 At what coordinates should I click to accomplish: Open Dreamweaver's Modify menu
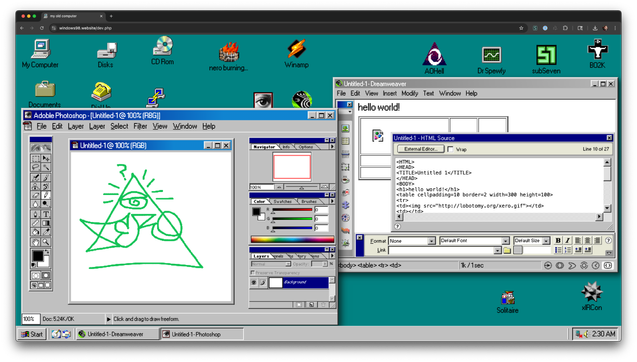[410, 93]
